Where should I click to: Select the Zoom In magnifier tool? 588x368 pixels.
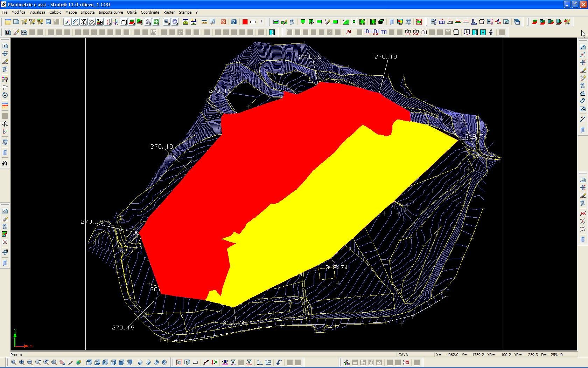(21, 362)
